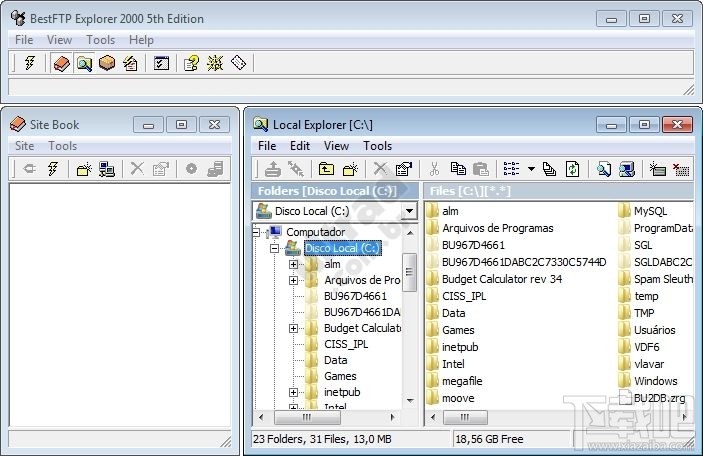Click the lightning connect icon in Site Book
Screen dimensions: 703x456
53,169
